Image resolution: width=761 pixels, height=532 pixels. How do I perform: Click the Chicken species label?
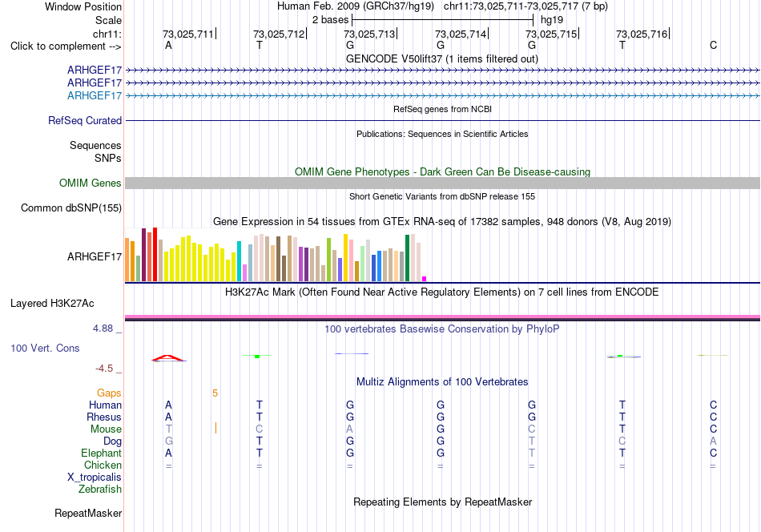tap(103, 465)
